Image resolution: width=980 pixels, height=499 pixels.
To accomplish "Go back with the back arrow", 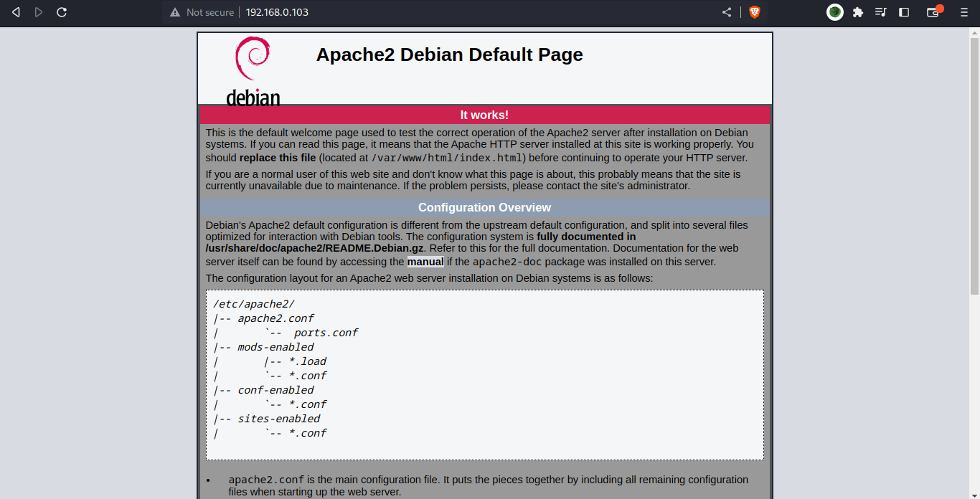I will 16,12.
